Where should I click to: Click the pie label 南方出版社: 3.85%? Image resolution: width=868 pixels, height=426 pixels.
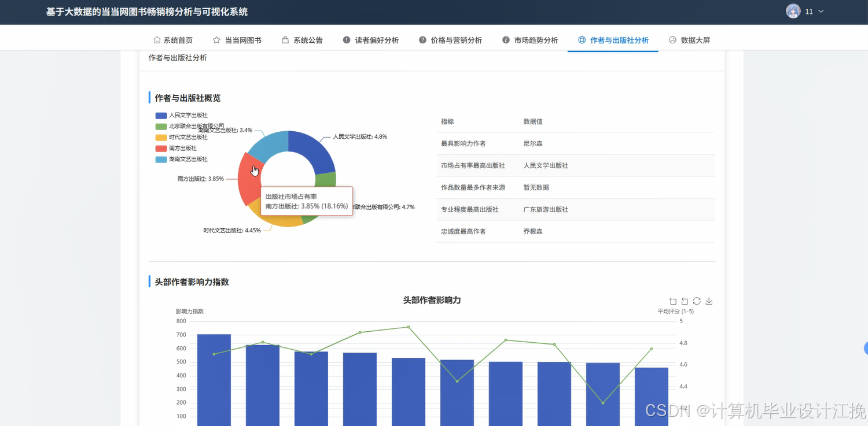click(x=201, y=179)
